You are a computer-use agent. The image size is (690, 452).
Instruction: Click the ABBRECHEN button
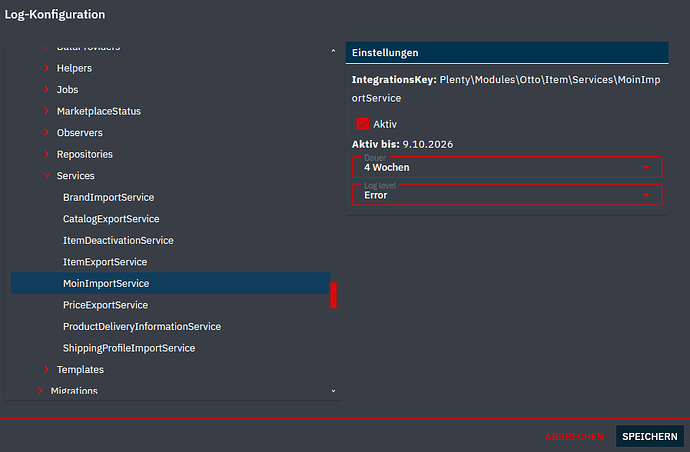(x=574, y=437)
